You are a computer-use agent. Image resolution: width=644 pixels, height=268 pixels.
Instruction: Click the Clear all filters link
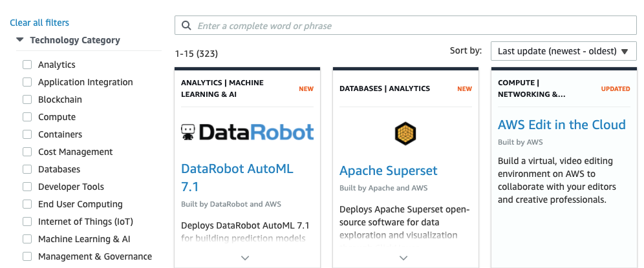pyautogui.click(x=39, y=23)
